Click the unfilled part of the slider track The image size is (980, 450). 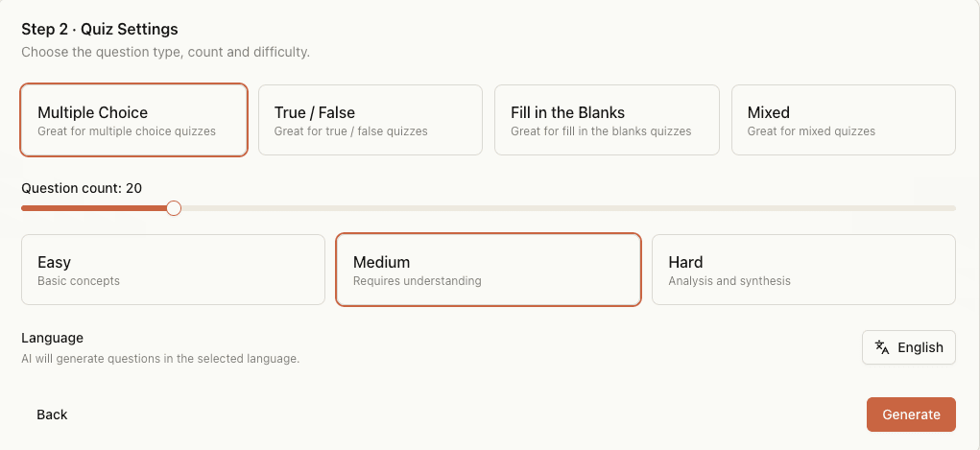point(566,207)
